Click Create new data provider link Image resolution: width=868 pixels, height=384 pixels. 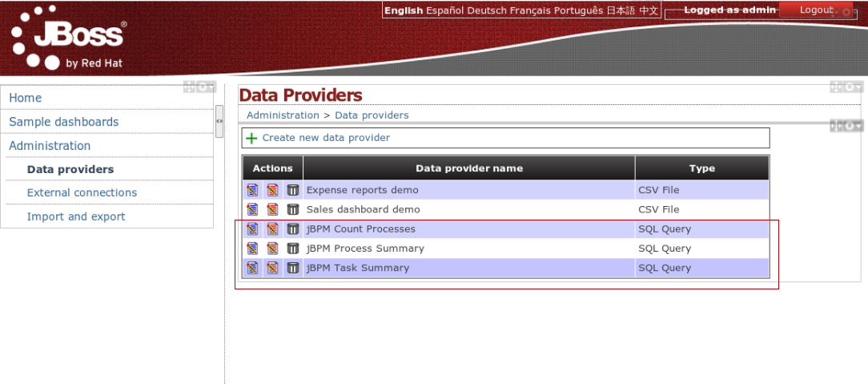[x=326, y=137]
